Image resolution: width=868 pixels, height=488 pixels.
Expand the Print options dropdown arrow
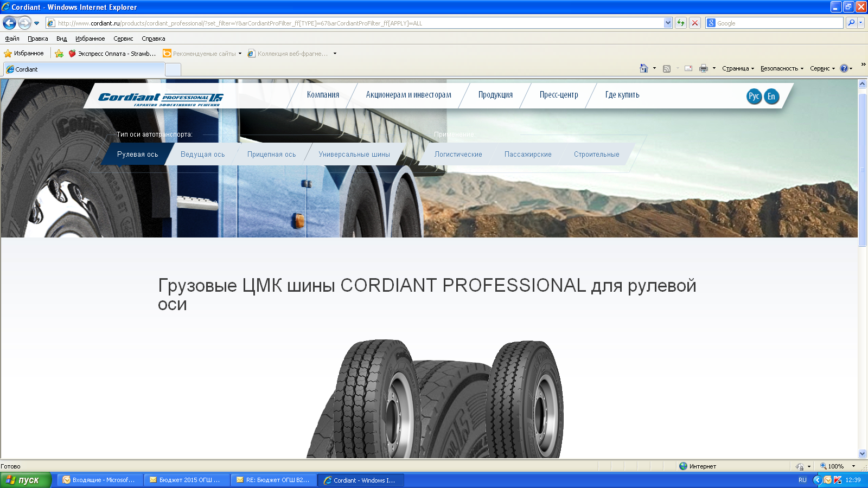click(x=714, y=68)
